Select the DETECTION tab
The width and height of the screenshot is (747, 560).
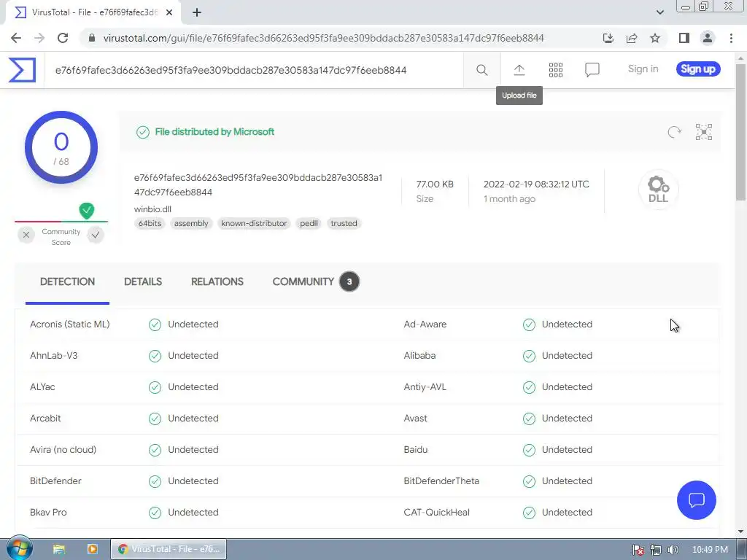[x=68, y=282]
